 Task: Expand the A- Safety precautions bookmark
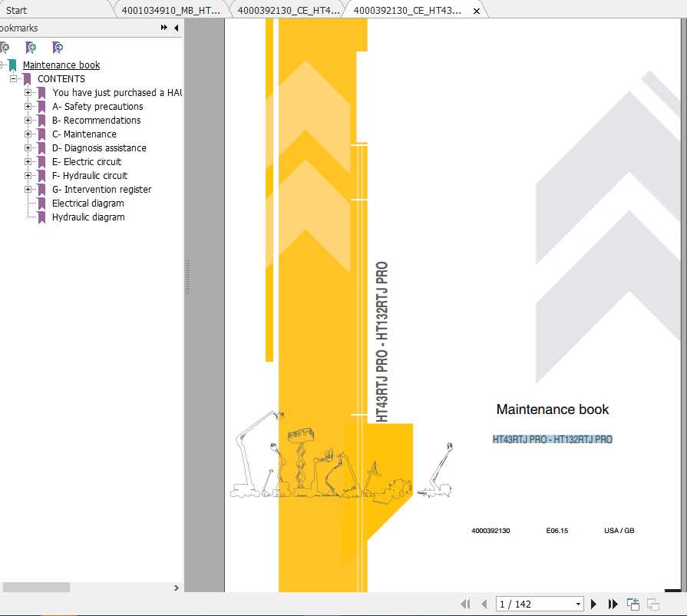28,107
